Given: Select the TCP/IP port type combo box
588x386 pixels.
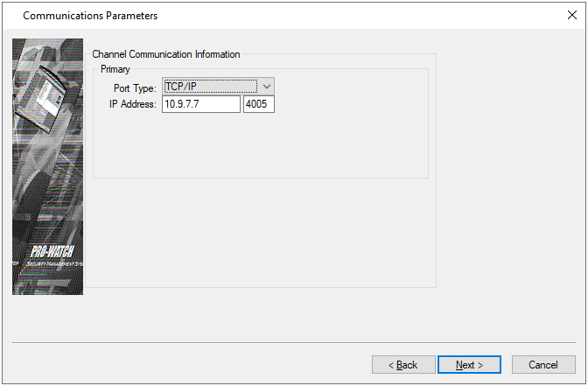Looking at the screenshot, I should point(210,86).
